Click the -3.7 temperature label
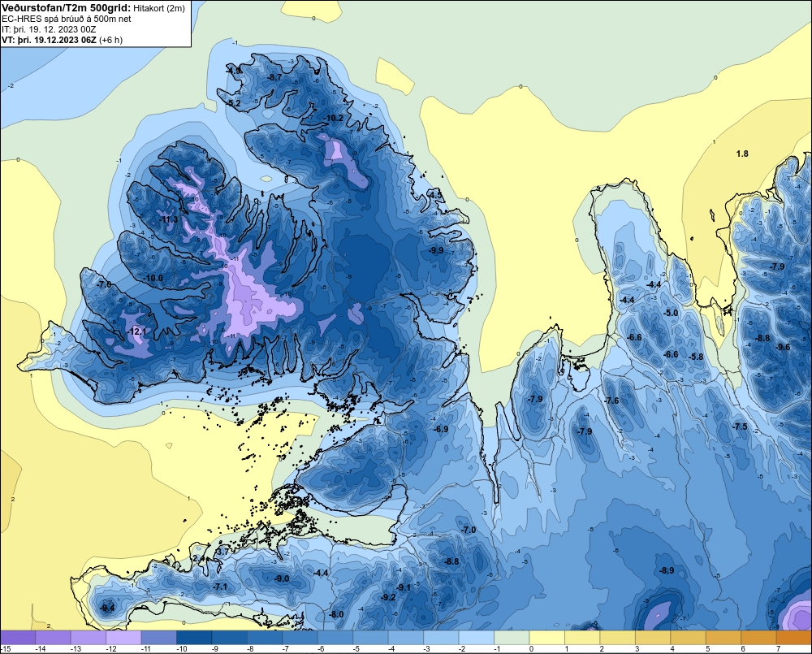Viewport: 812px width, 654px height. [x=222, y=552]
